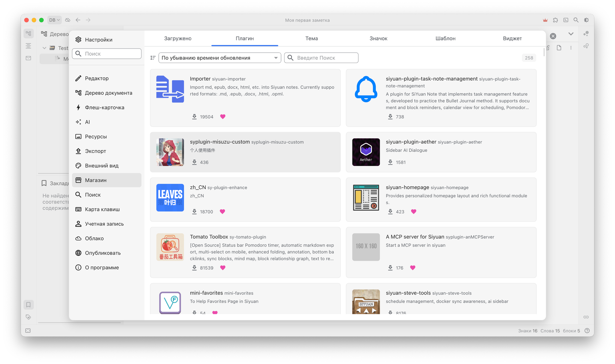
Task: Switch to the Тема tab
Action: click(311, 38)
